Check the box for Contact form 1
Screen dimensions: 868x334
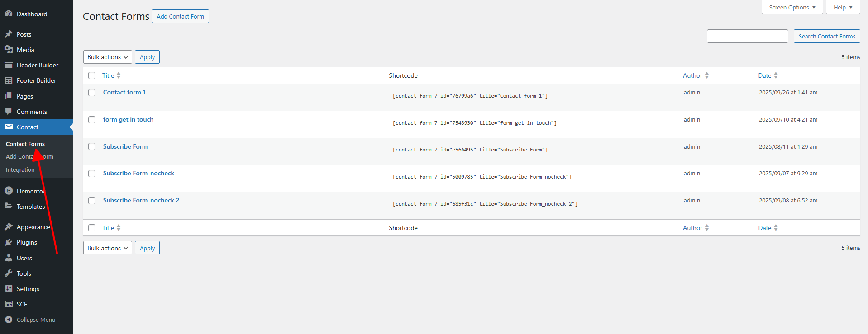coord(92,93)
